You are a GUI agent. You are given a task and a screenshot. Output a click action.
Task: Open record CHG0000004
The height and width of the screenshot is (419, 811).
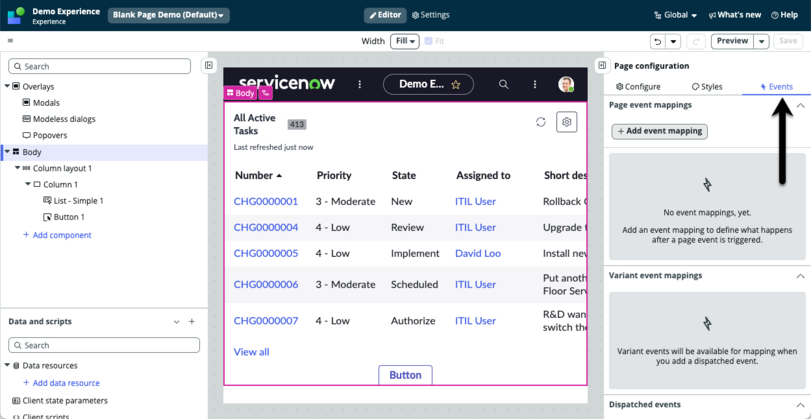[266, 227]
